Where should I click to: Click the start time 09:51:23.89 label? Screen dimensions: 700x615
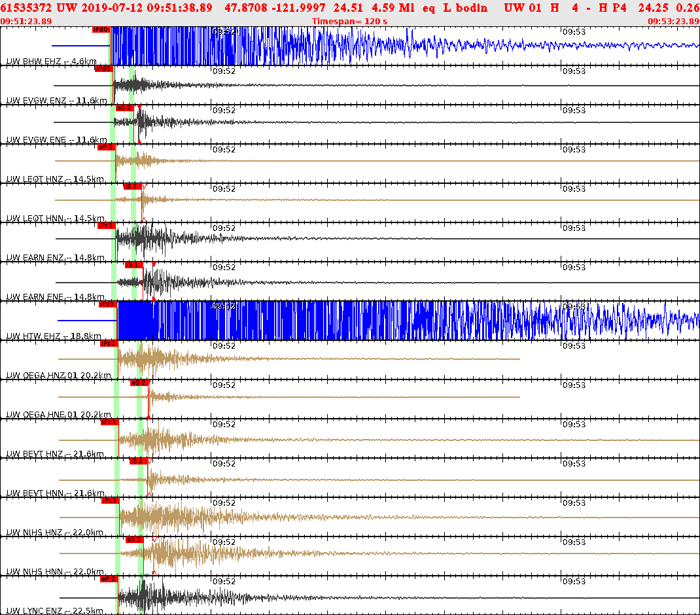(x=26, y=22)
